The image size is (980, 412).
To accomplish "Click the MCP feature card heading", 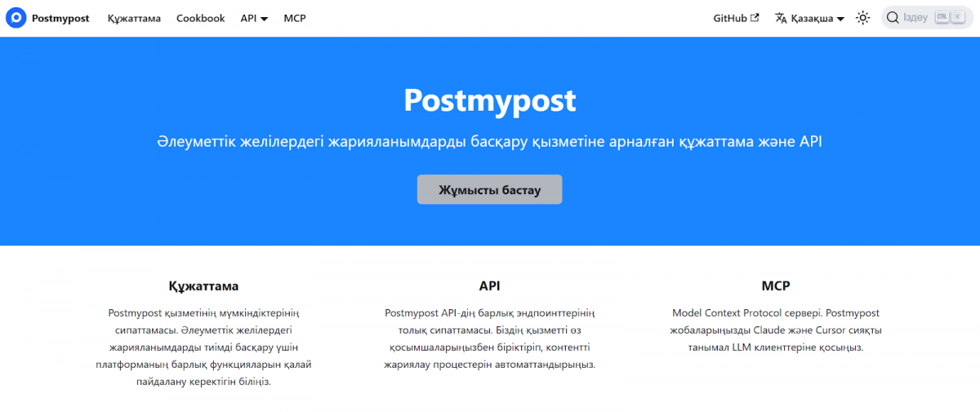I will click(775, 286).
